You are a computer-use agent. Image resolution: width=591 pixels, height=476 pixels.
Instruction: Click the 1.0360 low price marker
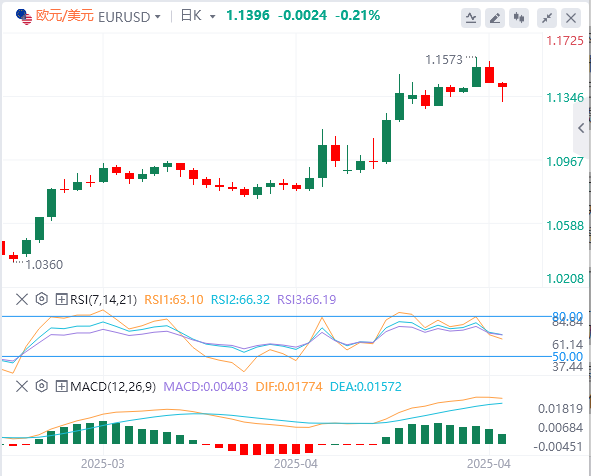(44, 265)
